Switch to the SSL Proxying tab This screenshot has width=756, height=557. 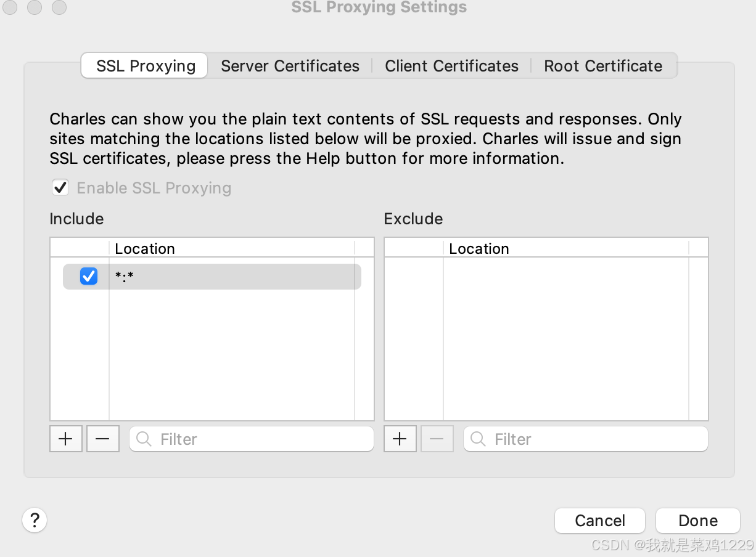pos(146,66)
